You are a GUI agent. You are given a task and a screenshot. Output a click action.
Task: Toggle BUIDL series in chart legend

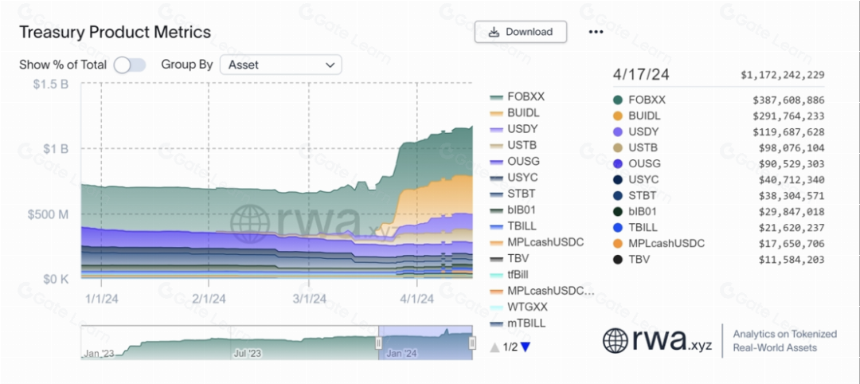(514, 113)
